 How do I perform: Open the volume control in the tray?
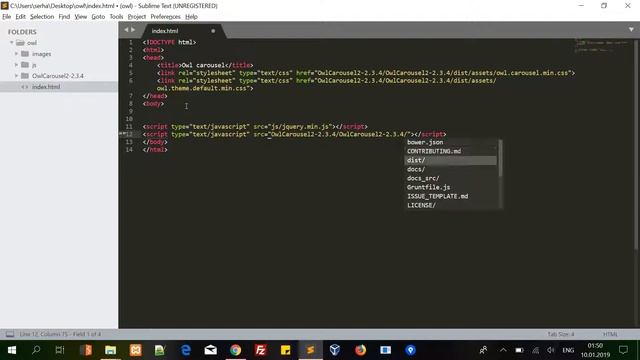551,350
